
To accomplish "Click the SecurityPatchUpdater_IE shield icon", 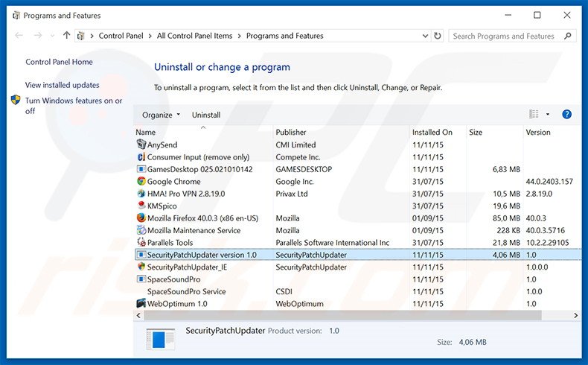I will click(141, 267).
